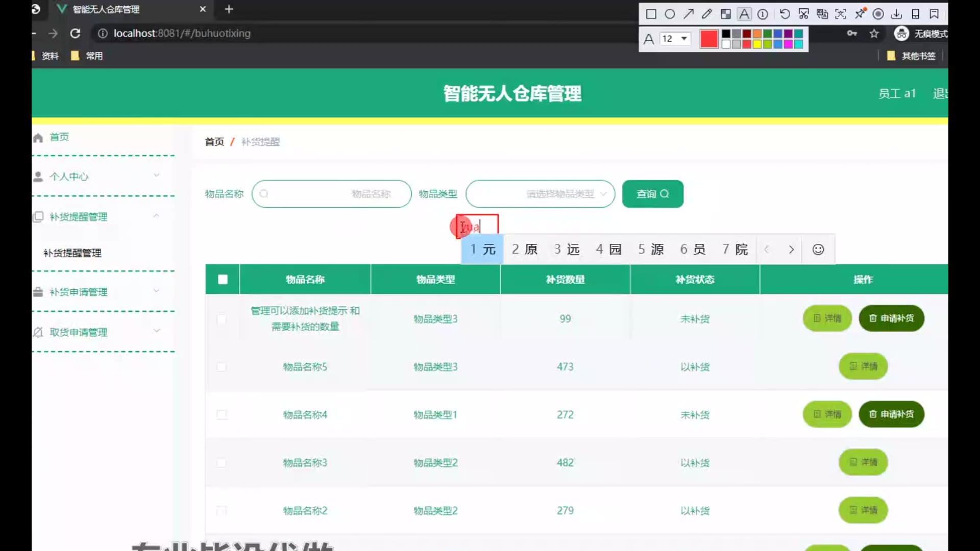Viewport: 980px width, 551px height.
Task: Toggle the select-all header checkbox
Action: tap(223, 280)
